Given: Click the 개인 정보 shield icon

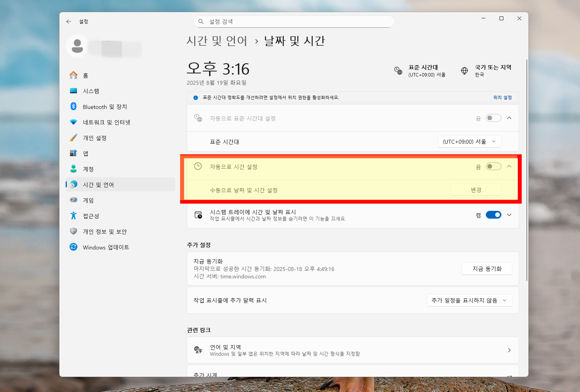Looking at the screenshot, I should point(73,231).
